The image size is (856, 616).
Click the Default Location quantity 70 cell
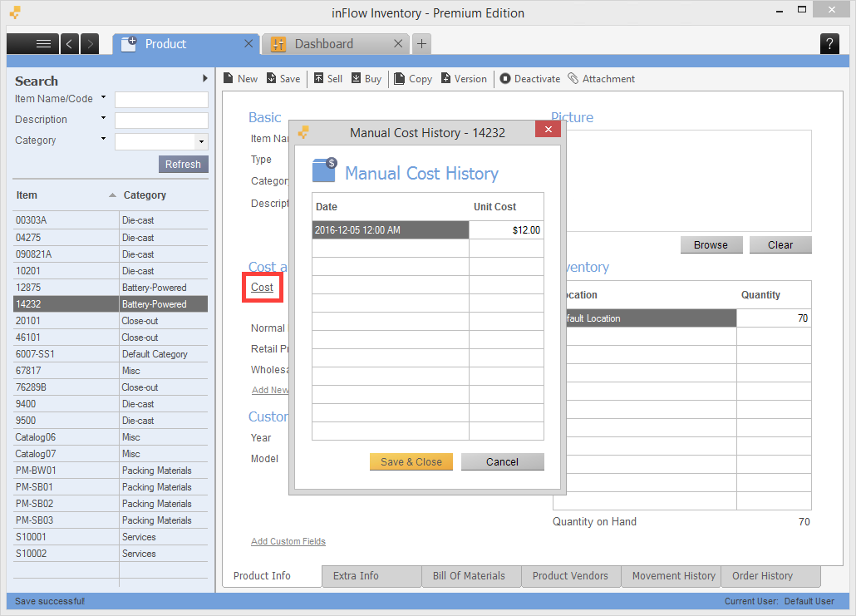click(x=774, y=318)
